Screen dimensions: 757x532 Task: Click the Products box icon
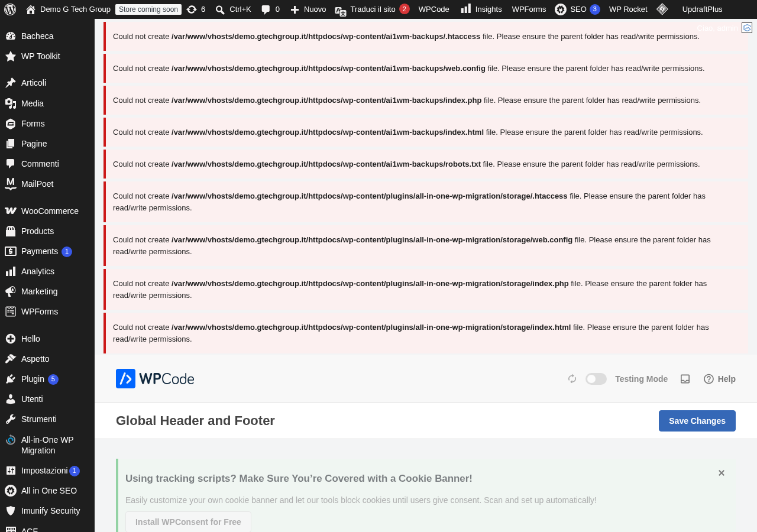coord(11,231)
